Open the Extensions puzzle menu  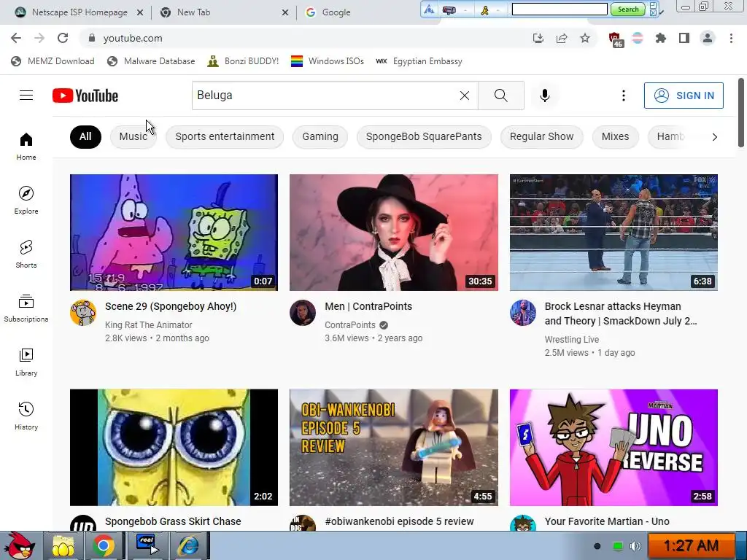coord(660,38)
